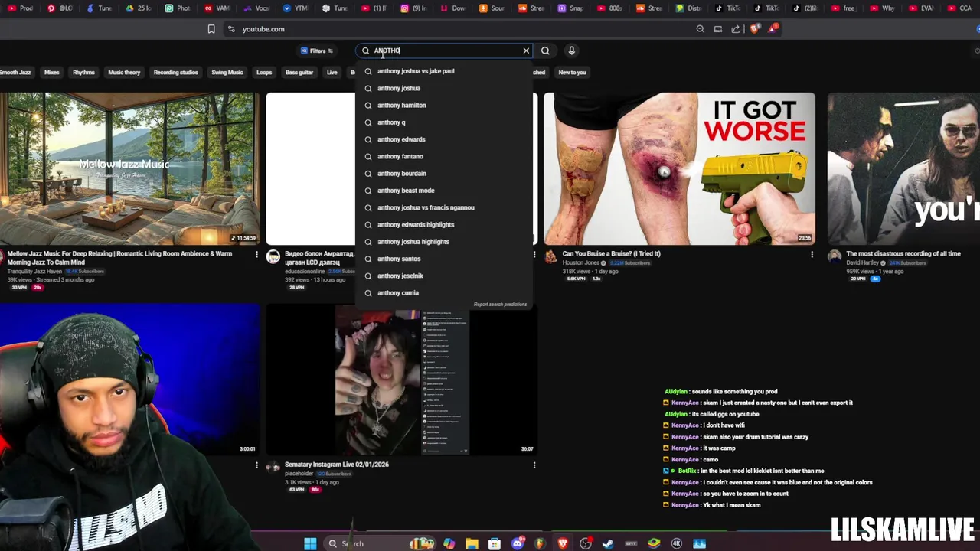Pick suggestion anthony joshua highlights
The height and width of the screenshot is (551, 980).
click(444, 242)
